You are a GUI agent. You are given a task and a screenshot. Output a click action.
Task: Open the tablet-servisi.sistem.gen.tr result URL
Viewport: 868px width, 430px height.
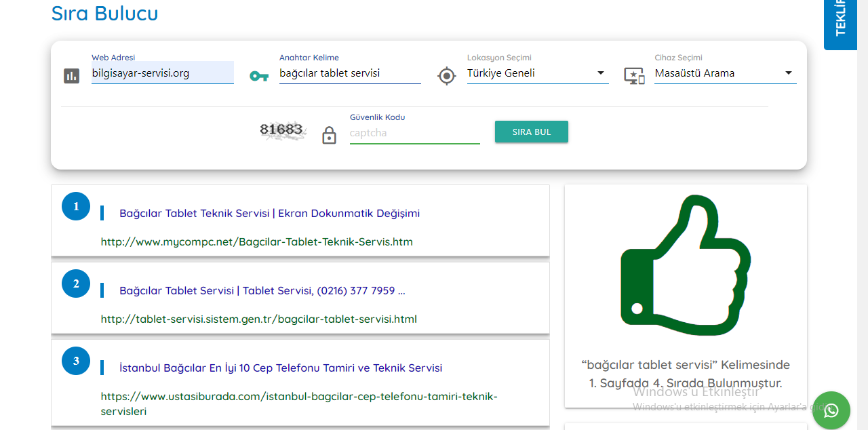pos(259,319)
